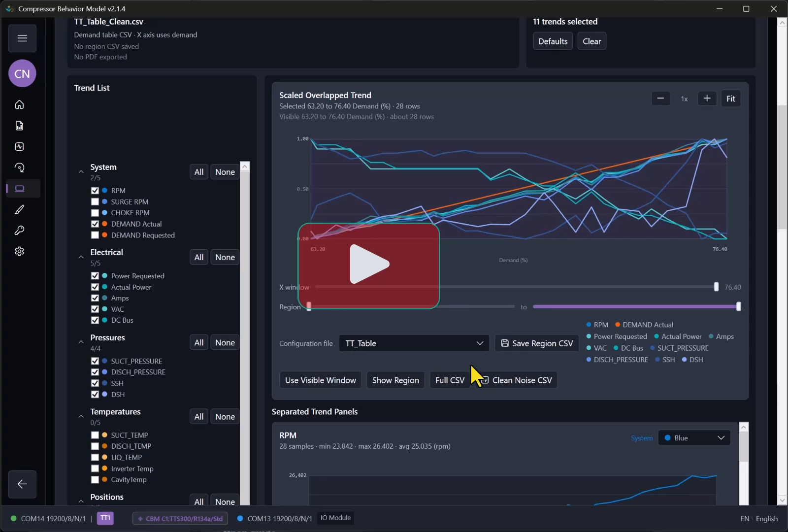The image size is (788, 532).
Task: Collapse the Positions group
Action: [x=81, y=501]
